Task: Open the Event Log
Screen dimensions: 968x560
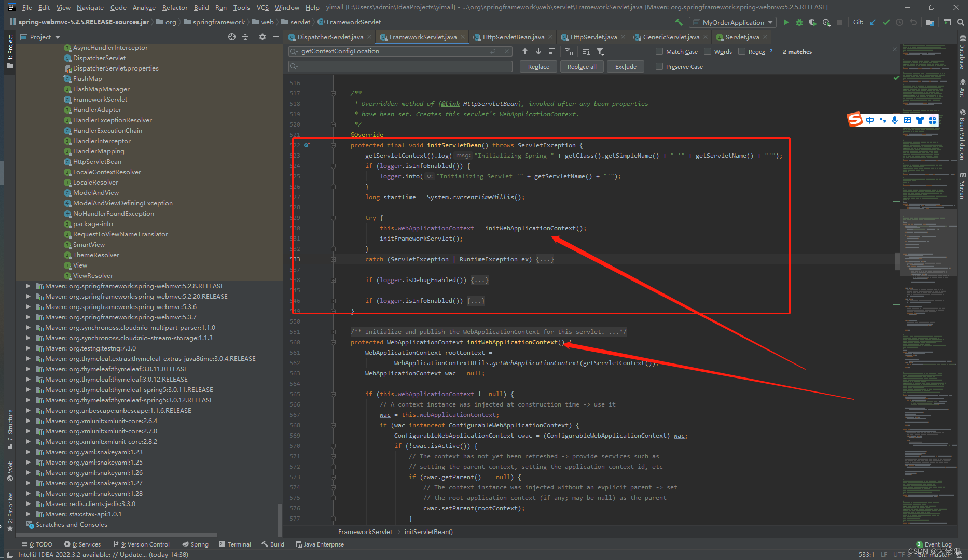Action: (x=934, y=544)
